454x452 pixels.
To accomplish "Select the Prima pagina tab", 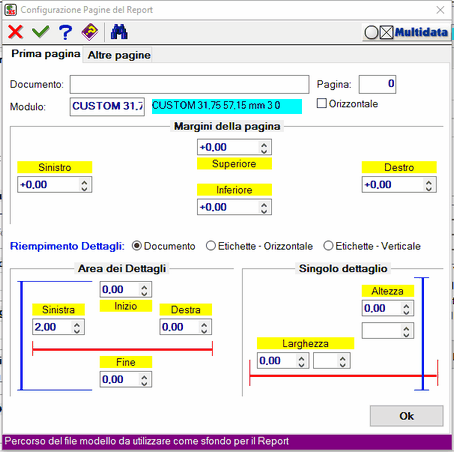I will tap(46, 54).
